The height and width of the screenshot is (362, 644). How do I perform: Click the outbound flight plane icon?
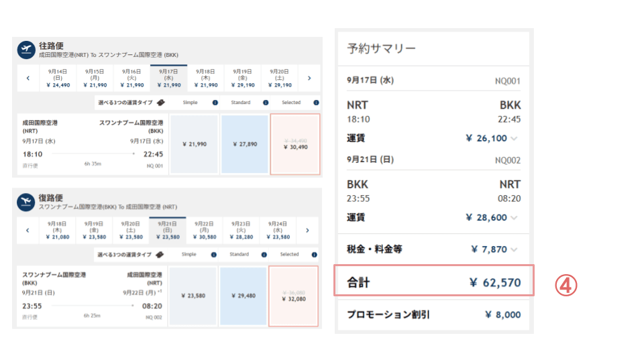point(26,50)
